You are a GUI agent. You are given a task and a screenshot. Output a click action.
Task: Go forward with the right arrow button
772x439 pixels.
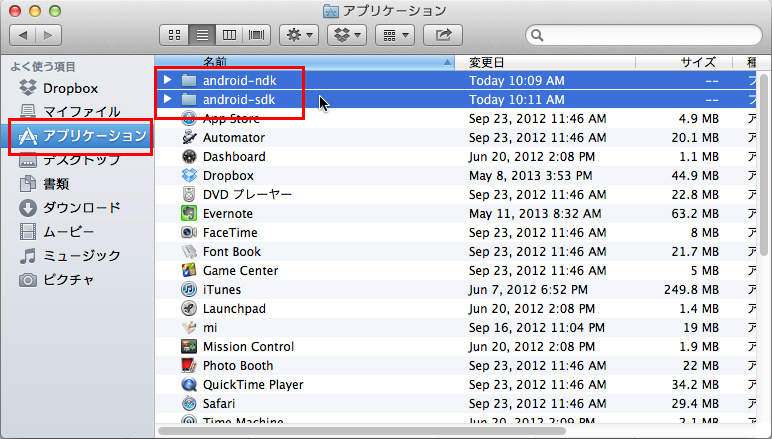[48, 35]
